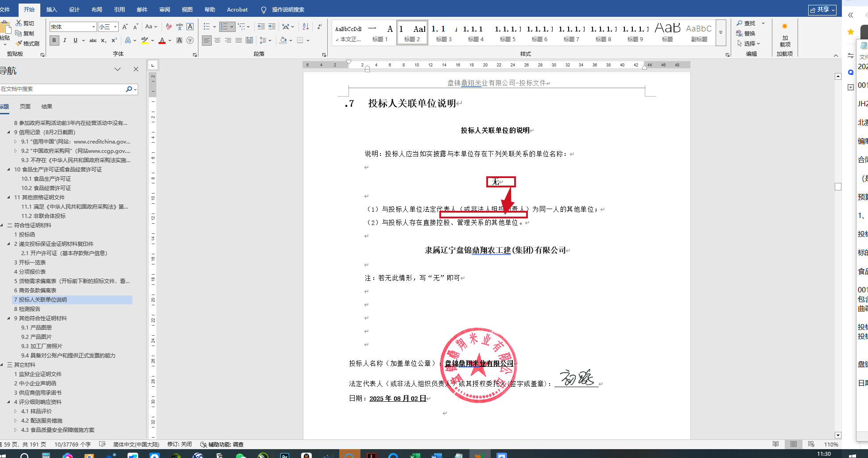868x458 pixels.
Task: Toggle underline formatting
Action: 75,40
